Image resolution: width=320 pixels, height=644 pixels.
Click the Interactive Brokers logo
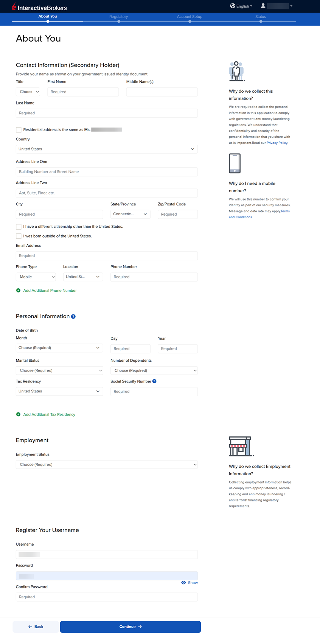coord(39,7)
